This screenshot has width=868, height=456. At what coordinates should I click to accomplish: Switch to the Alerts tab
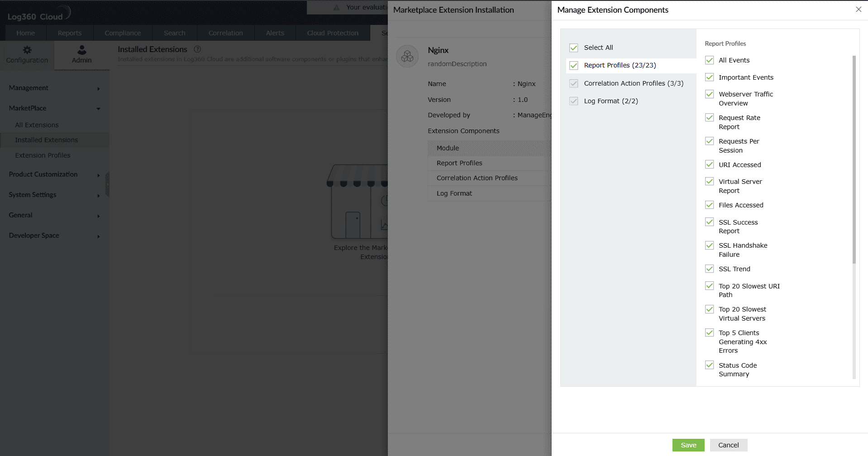point(275,33)
